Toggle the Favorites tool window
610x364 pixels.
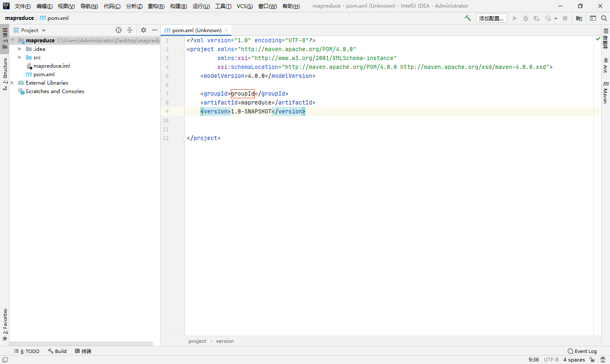[x=5, y=325]
